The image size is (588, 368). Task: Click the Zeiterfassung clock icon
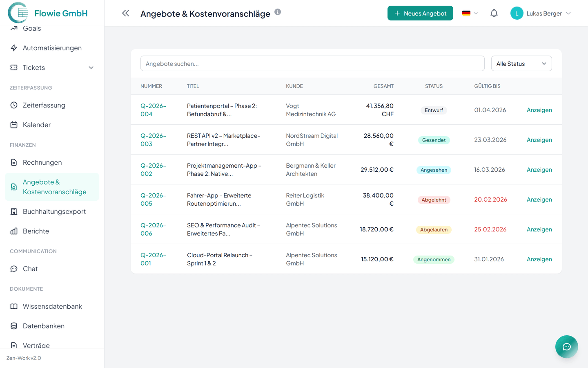pyautogui.click(x=14, y=105)
